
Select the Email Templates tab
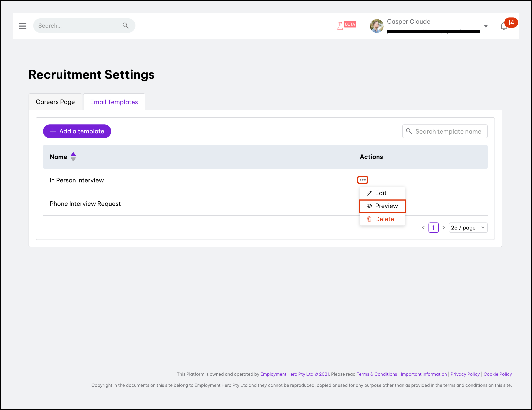[114, 102]
